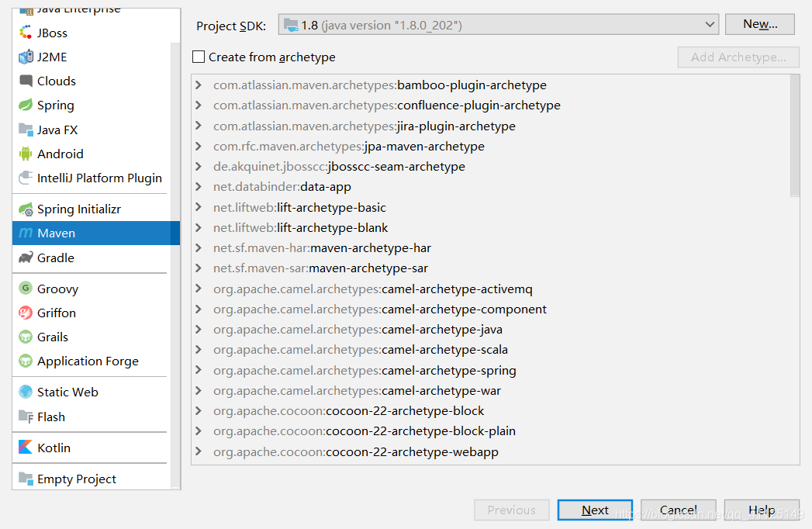Click the IntelliJ Platform Plugin icon

pyautogui.click(x=26, y=178)
